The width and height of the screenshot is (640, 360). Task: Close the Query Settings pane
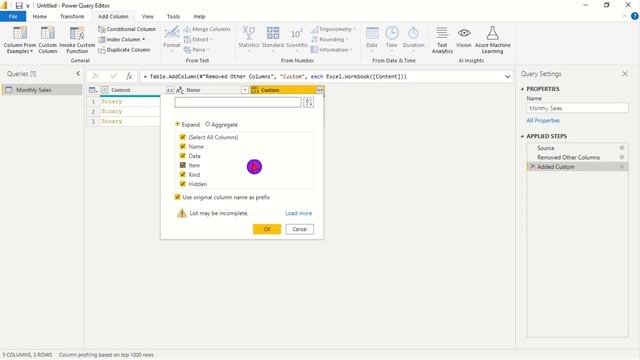pyautogui.click(x=625, y=73)
